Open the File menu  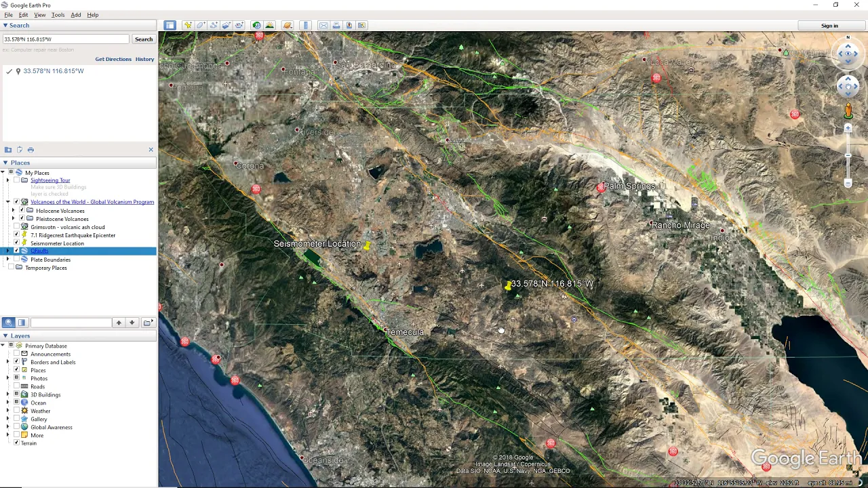(8, 15)
